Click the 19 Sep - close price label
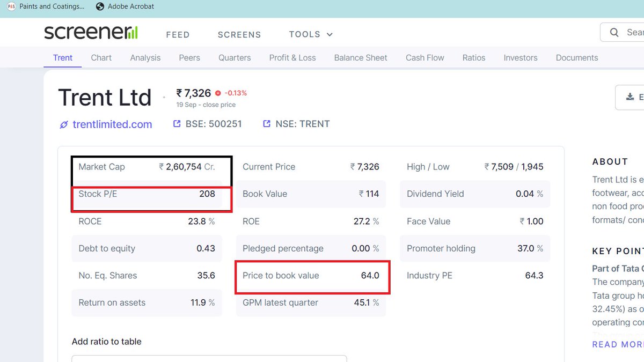This screenshot has width=644, height=362. click(206, 105)
